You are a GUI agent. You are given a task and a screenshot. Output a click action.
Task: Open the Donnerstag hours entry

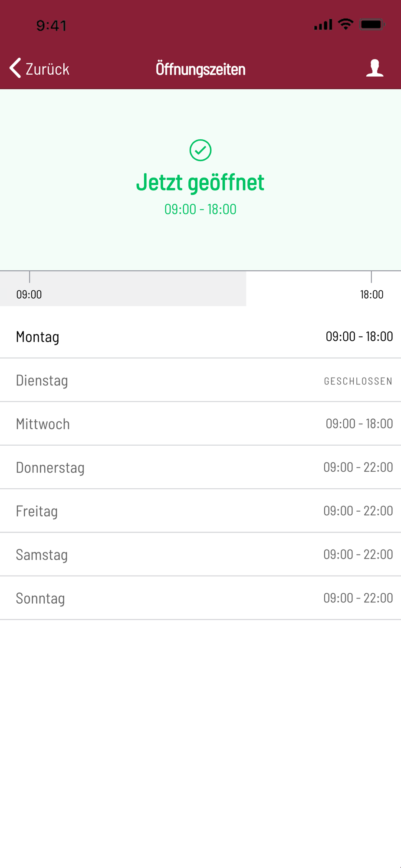pyautogui.click(x=200, y=467)
